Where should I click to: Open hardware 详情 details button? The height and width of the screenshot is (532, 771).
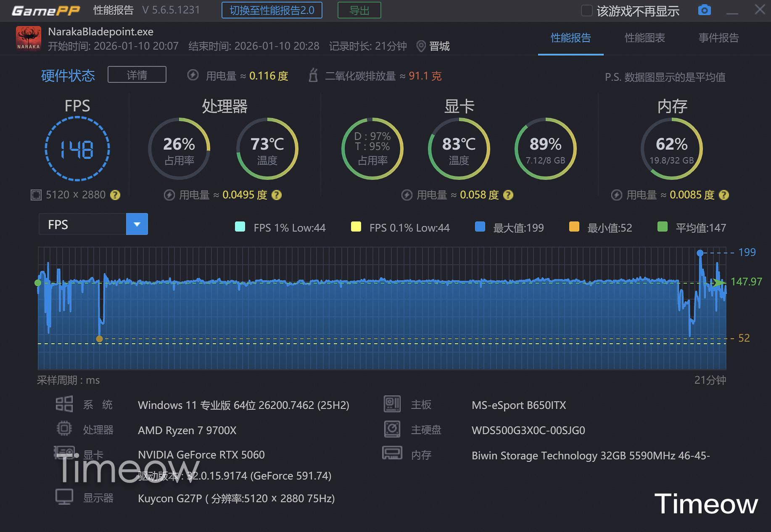(x=137, y=74)
